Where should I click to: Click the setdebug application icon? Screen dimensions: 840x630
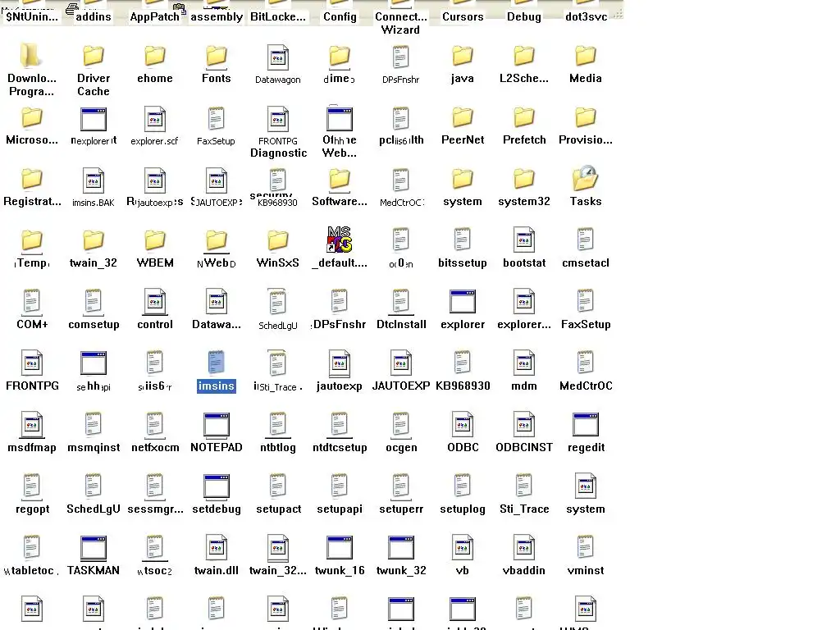point(217,486)
